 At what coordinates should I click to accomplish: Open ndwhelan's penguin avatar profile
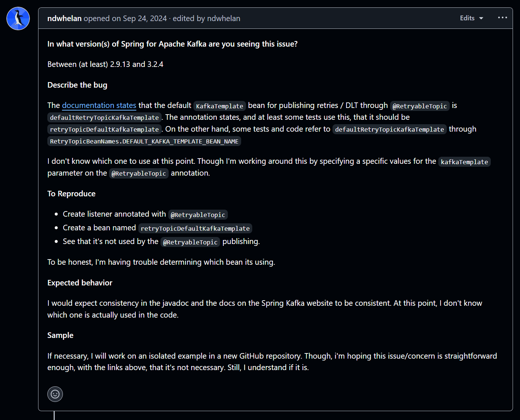point(18,18)
